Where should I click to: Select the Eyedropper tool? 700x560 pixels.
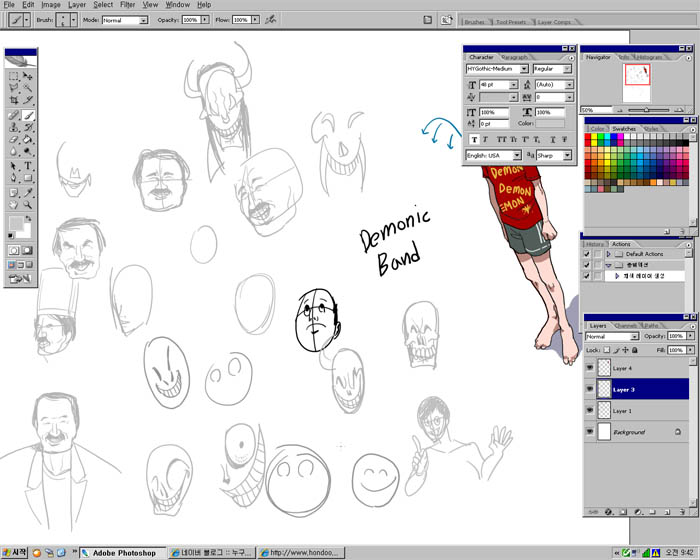click(28, 193)
